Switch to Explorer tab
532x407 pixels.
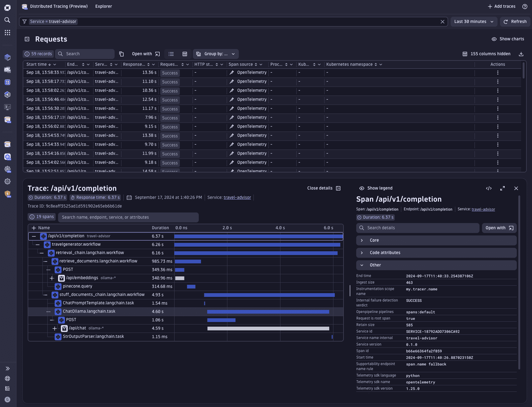click(x=103, y=7)
